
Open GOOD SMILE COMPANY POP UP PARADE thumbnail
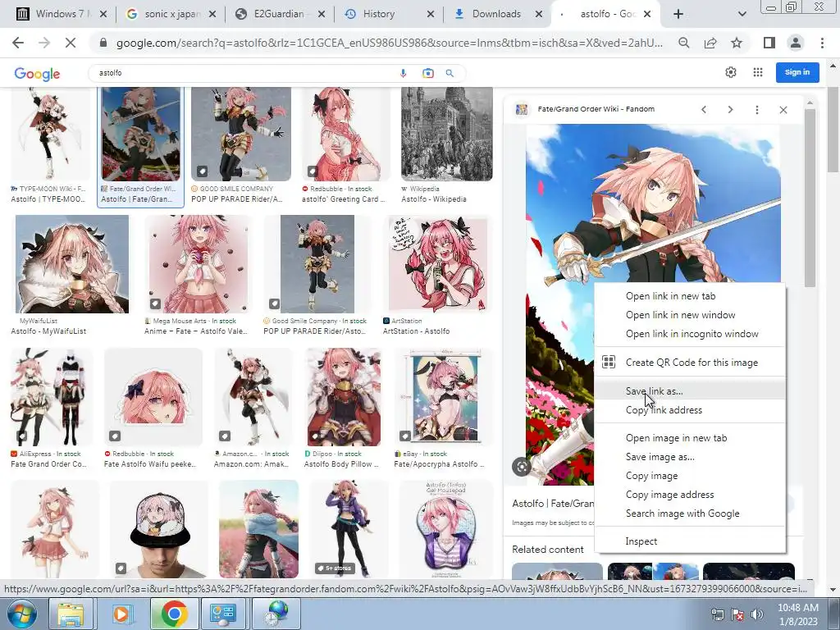coord(241,134)
